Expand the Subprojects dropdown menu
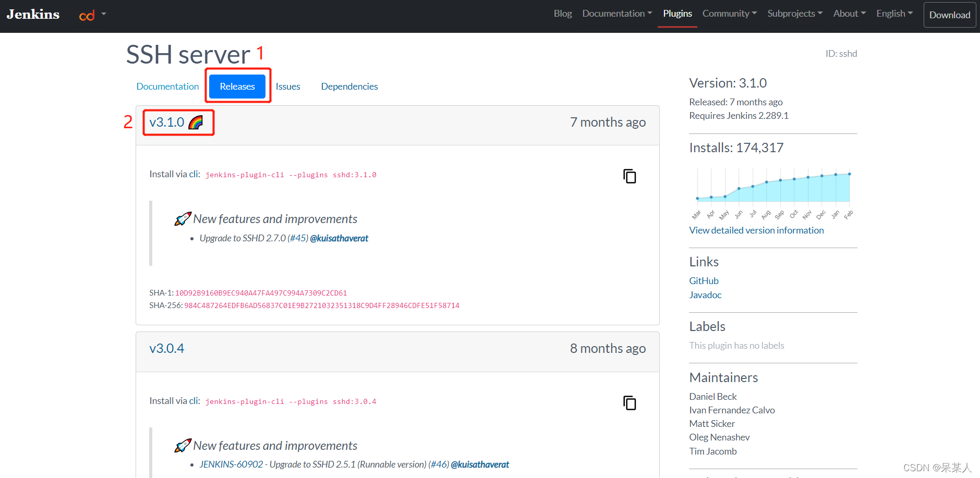Image resolution: width=980 pixels, height=478 pixels. (795, 14)
